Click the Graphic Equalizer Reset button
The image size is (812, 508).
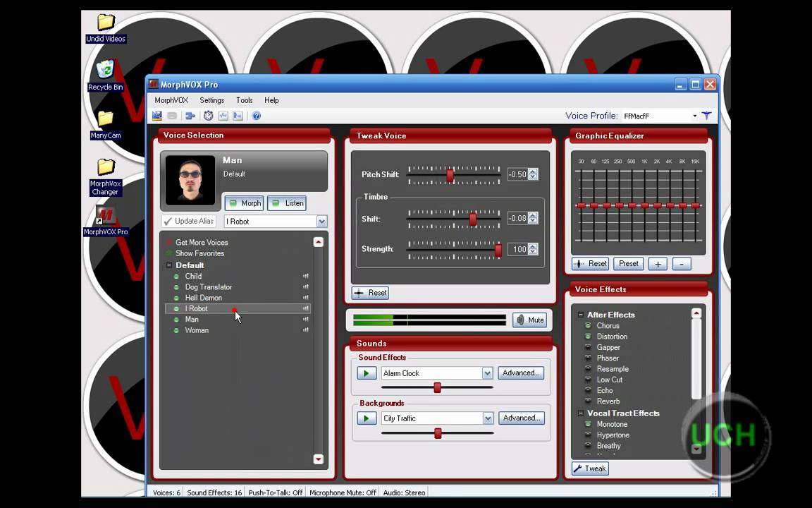point(591,264)
